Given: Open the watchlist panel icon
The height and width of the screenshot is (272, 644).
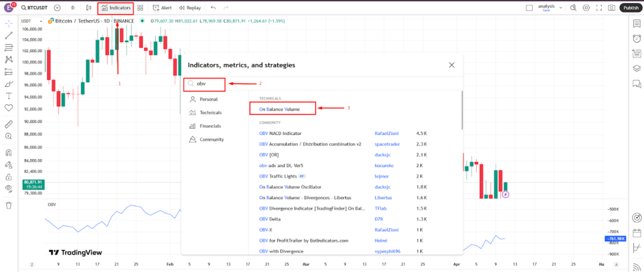Looking at the screenshot, I should (636, 24).
